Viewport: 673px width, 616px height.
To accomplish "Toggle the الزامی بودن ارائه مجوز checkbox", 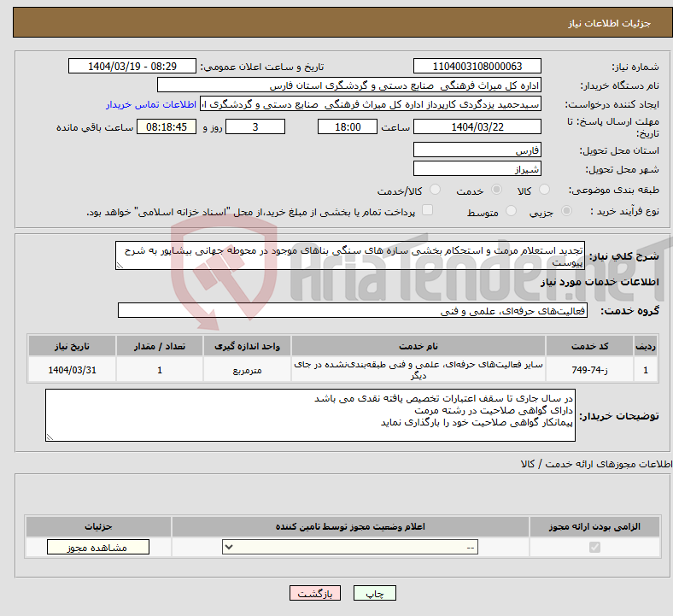I will coord(594,548).
